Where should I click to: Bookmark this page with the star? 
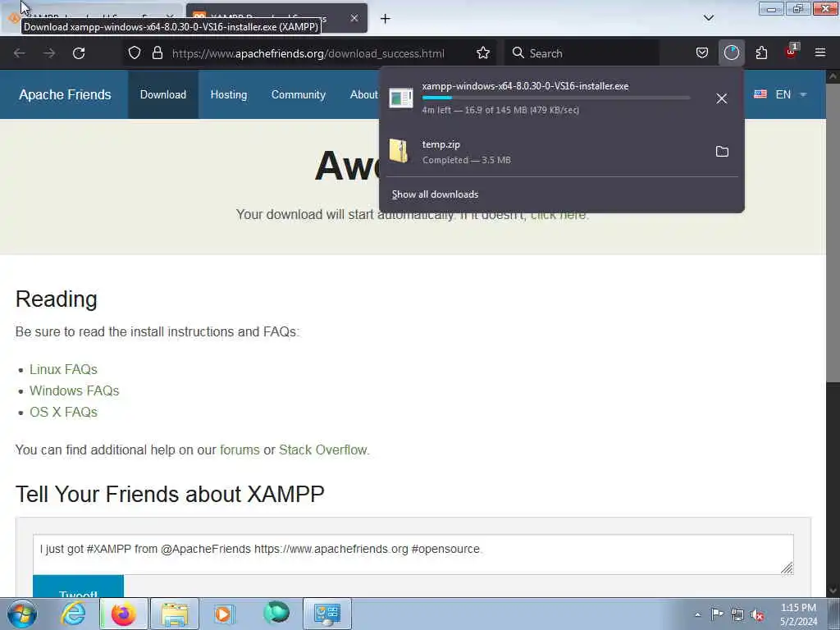[483, 52]
